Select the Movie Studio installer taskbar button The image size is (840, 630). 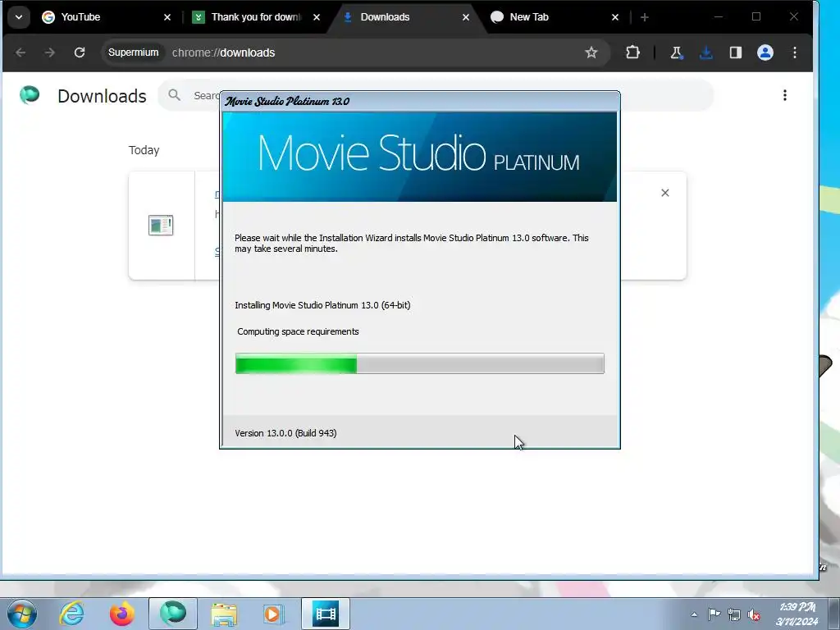tap(326, 614)
